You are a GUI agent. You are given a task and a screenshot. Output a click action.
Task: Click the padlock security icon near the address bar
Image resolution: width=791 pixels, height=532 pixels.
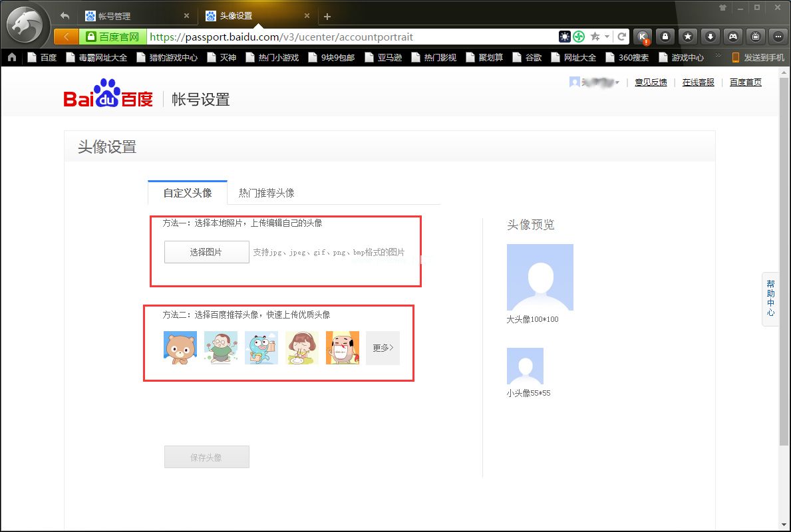665,37
